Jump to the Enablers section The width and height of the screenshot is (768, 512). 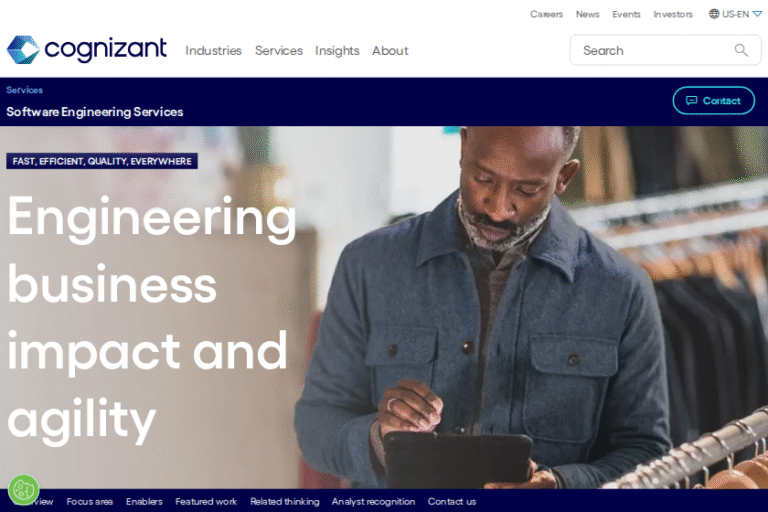tap(144, 502)
